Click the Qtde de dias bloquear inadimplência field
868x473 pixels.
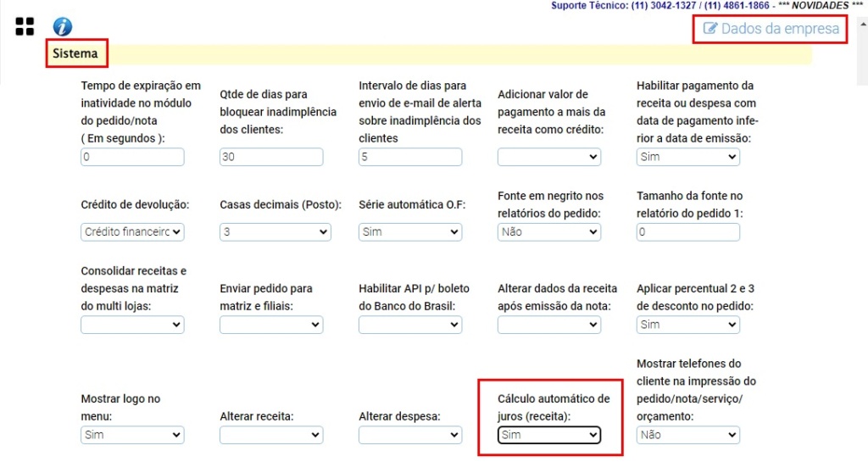tap(271, 157)
